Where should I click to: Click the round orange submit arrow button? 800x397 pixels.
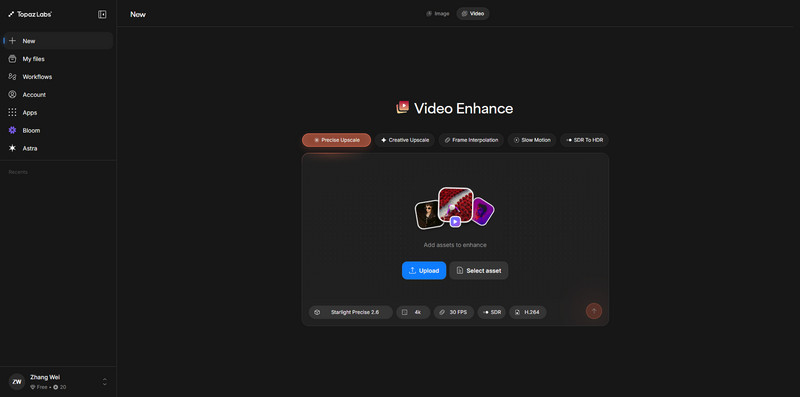click(594, 311)
